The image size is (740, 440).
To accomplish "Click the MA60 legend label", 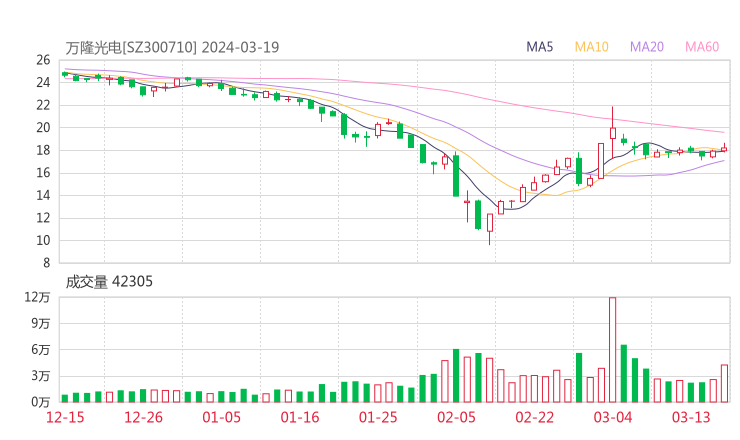I will [702, 47].
